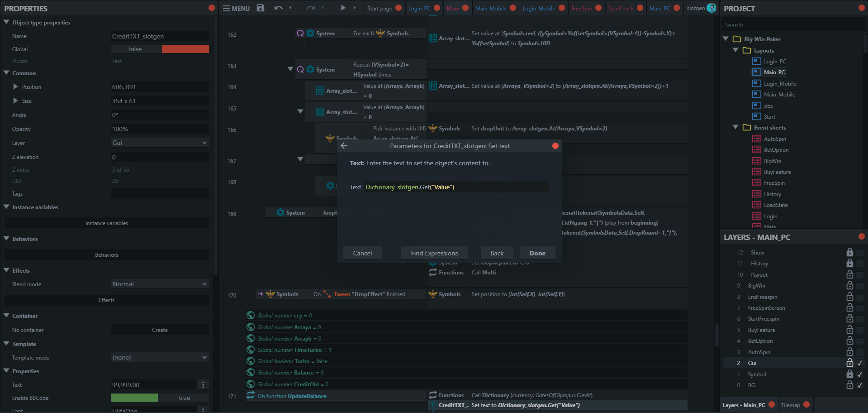
Task: Click the Name field showing CreditTXT_slotgen
Action: click(160, 36)
